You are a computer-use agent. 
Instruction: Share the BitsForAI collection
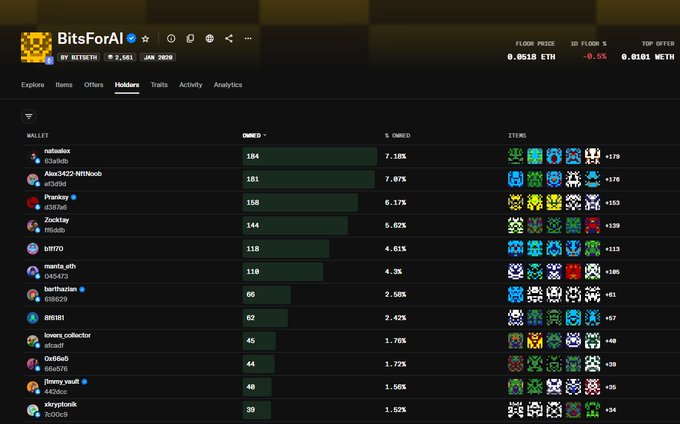(229, 39)
